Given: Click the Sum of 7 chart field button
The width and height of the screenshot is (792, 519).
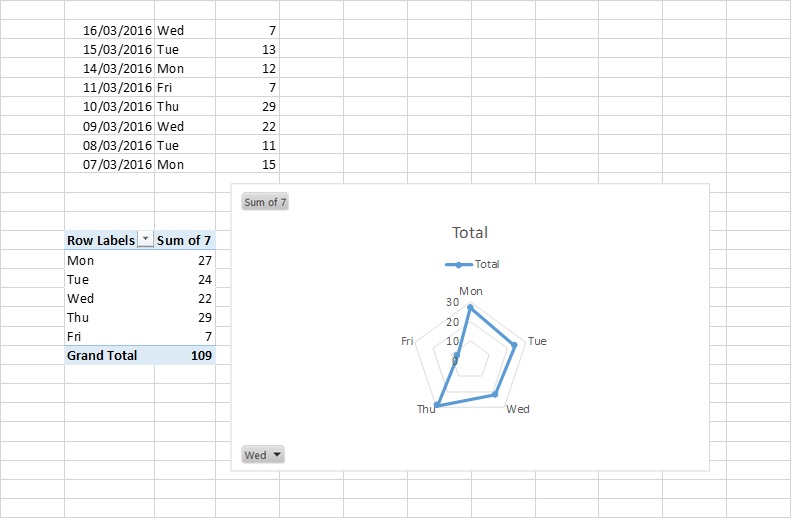Looking at the screenshot, I should coord(265,202).
